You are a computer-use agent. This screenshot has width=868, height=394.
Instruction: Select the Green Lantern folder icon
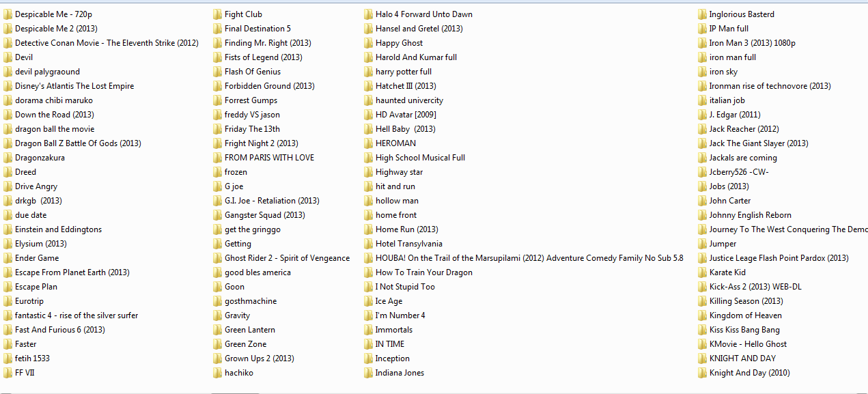point(217,330)
